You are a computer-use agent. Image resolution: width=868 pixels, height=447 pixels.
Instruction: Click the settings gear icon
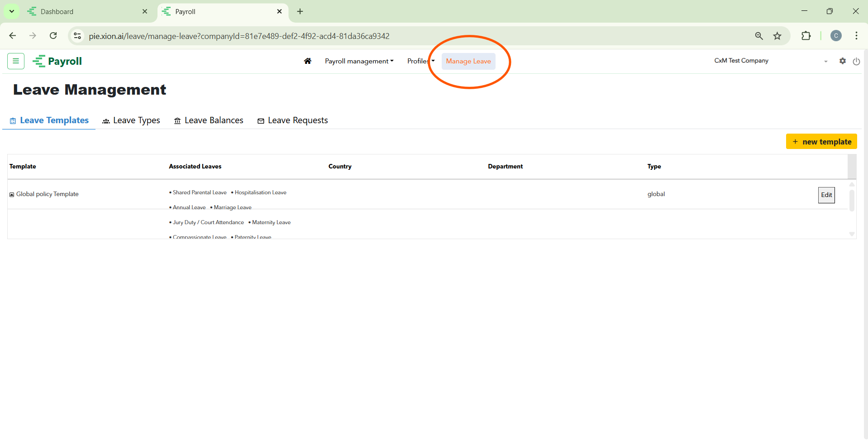842,61
